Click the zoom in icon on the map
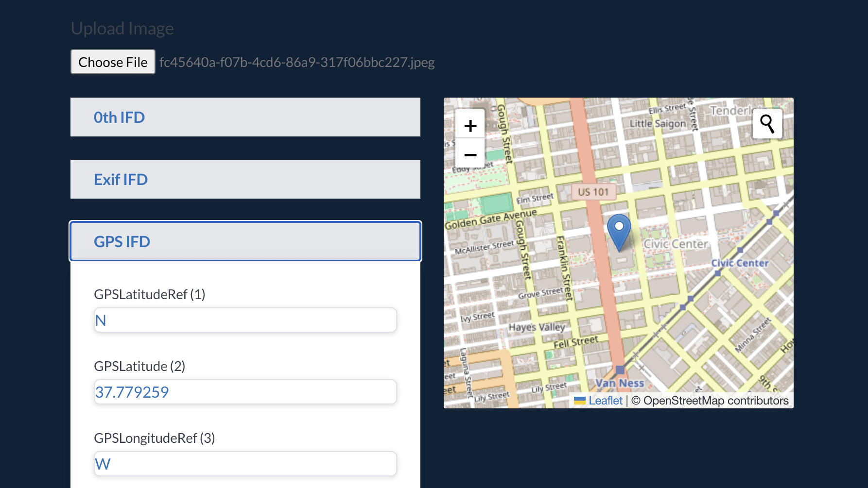 click(x=469, y=125)
